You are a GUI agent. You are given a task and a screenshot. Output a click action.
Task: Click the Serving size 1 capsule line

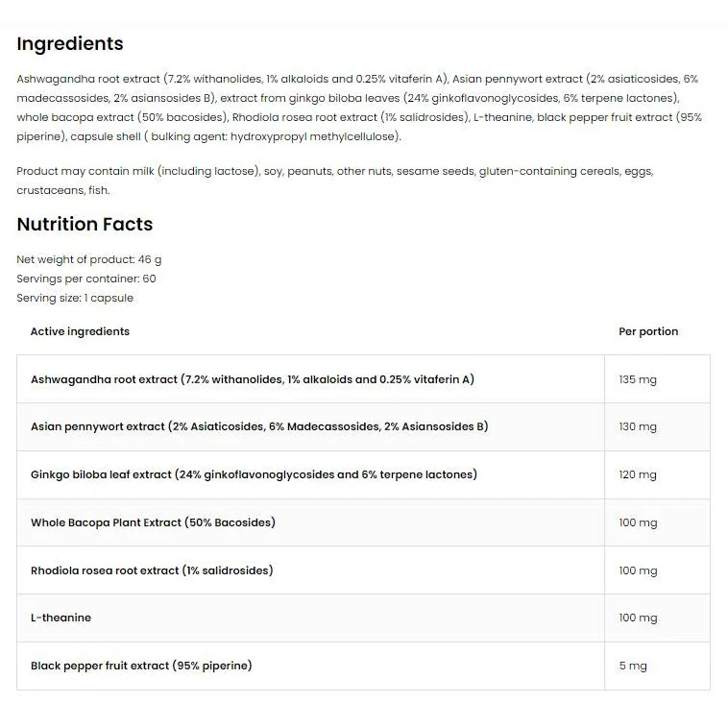click(75, 298)
